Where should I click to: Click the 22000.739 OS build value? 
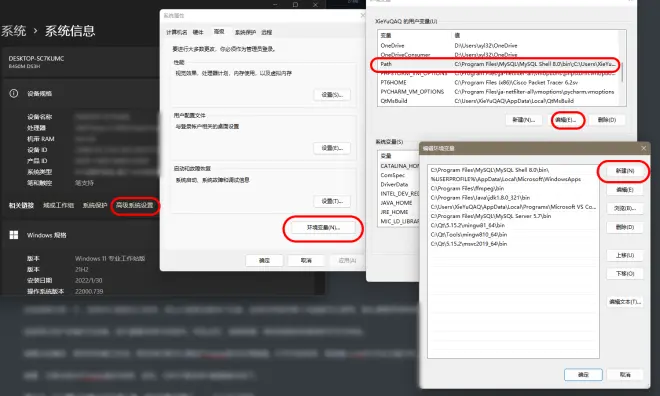click(89, 291)
